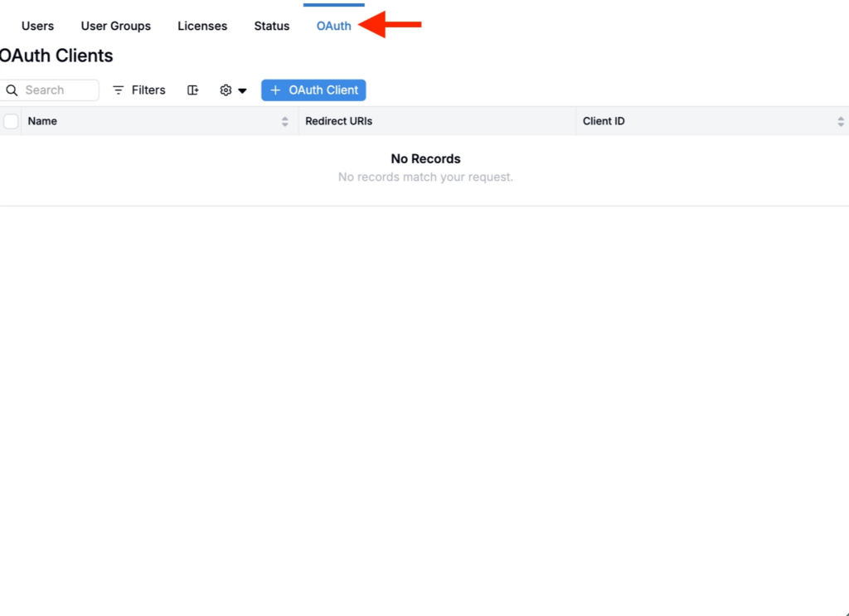Click the Client ID column header
The image size is (849, 616).
[x=604, y=121]
